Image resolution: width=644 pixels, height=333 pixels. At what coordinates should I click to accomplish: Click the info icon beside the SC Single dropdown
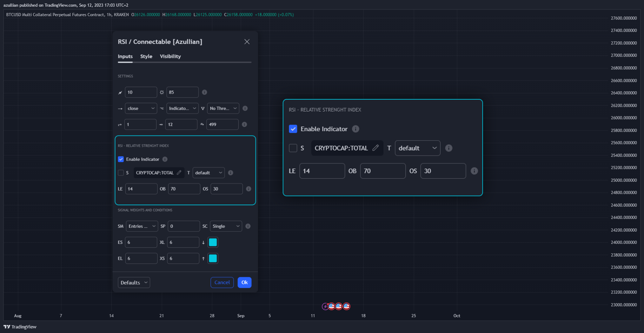tap(248, 226)
